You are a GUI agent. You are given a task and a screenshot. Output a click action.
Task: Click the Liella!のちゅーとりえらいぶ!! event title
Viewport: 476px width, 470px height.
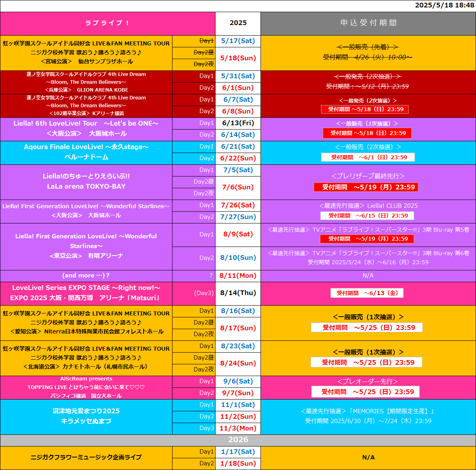[86, 176]
